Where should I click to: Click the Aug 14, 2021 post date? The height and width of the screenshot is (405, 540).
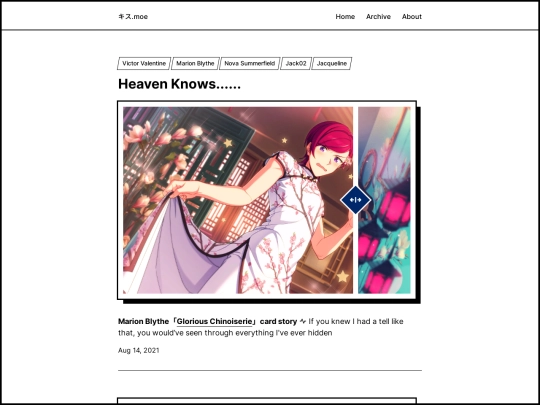point(139,351)
